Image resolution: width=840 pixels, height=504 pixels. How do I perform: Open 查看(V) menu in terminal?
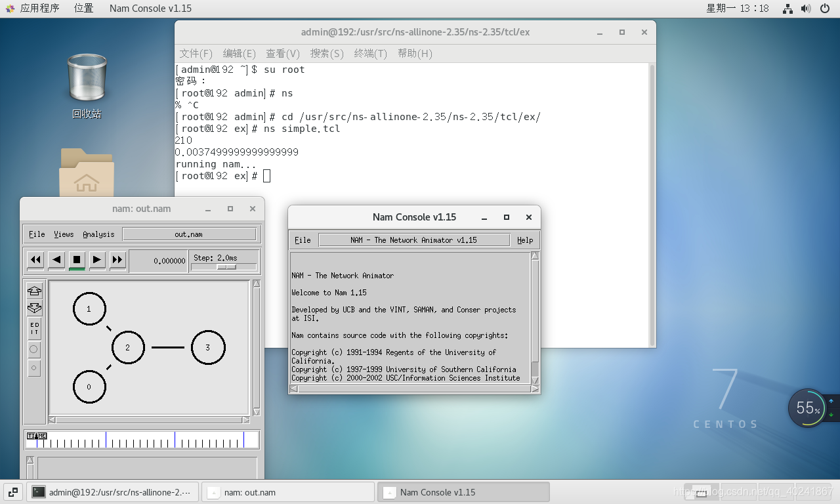point(282,53)
